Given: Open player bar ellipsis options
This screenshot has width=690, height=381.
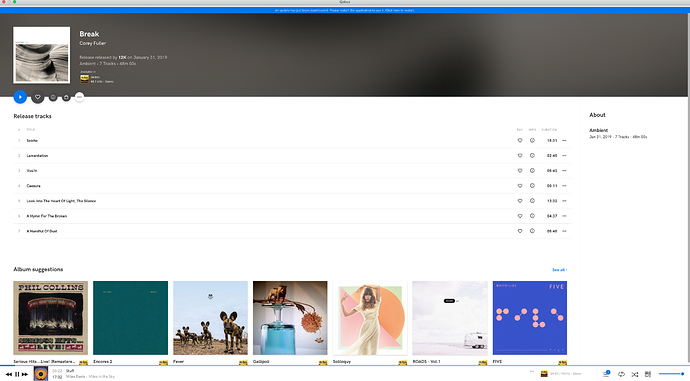Looking at the screenshot, I should click(x=532, y=372).
